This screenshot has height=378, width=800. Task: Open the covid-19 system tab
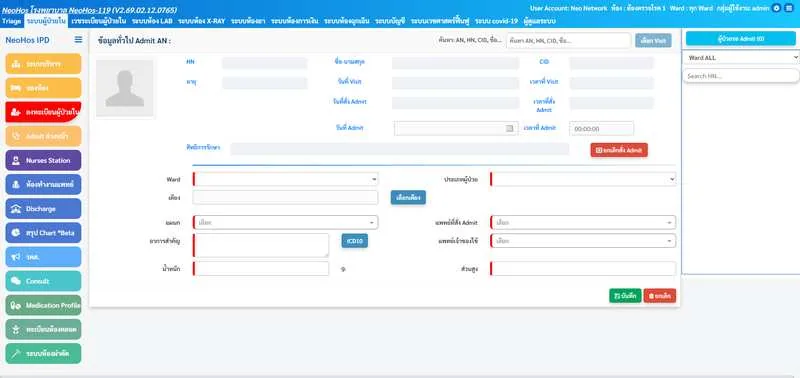pos(496,21)
